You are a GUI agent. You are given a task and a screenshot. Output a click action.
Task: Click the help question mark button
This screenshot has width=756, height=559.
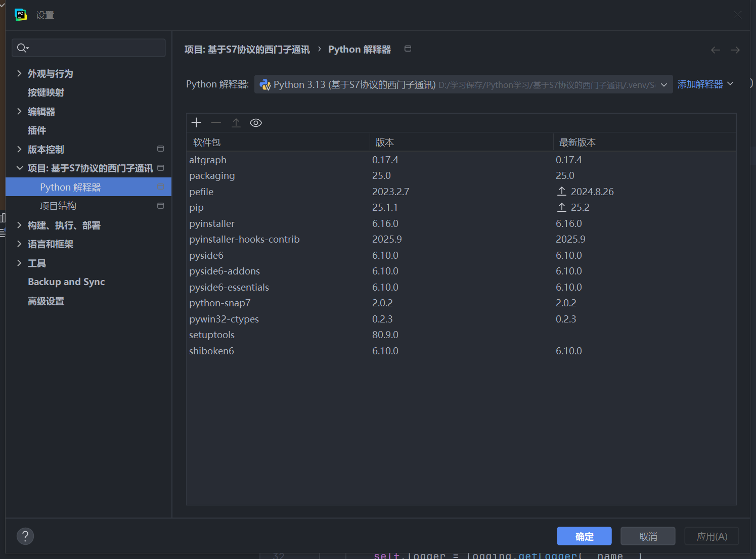[x=25, y=536]
